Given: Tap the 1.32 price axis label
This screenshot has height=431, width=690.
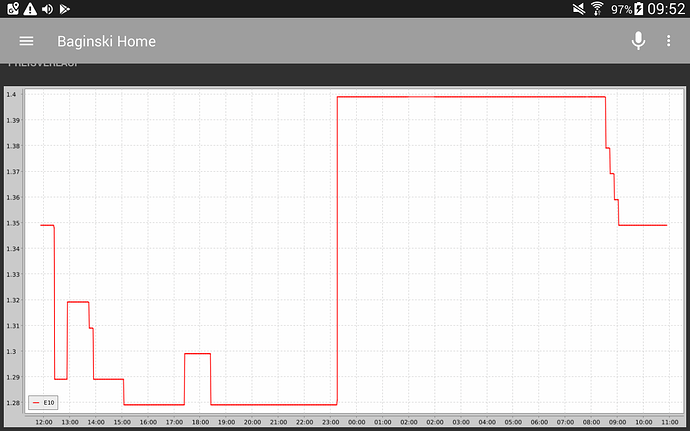Looking at the screenshot, I should 12,300.
